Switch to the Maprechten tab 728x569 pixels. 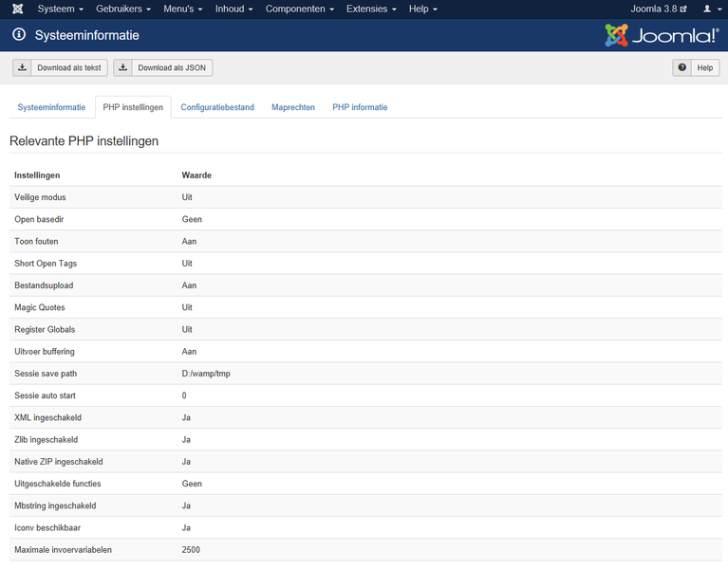click(x=293, y=107)
